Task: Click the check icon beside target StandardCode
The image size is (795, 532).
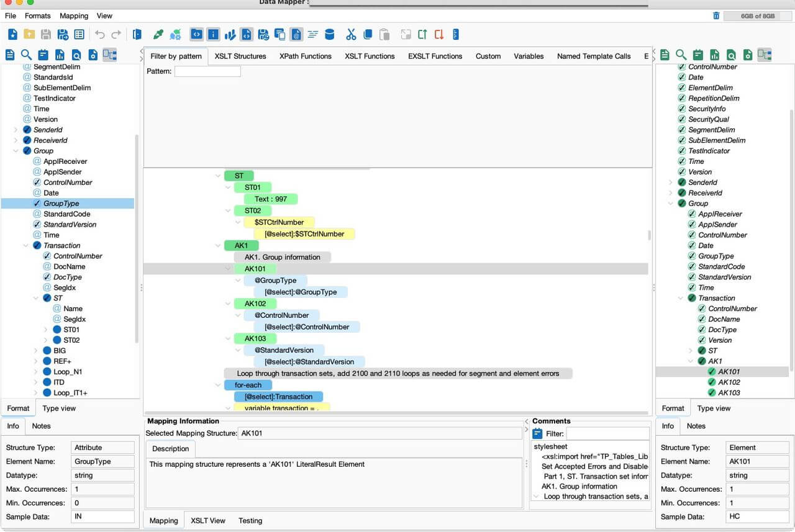Action: 692,266
